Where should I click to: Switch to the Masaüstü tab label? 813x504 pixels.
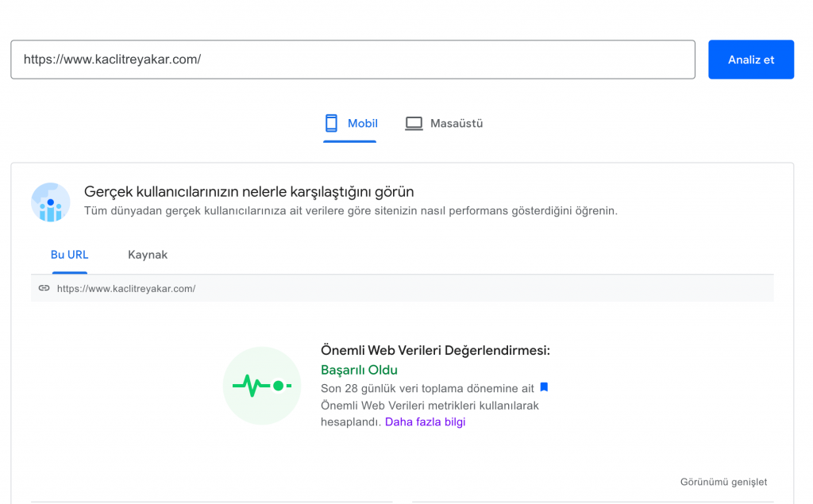(456, 124)
